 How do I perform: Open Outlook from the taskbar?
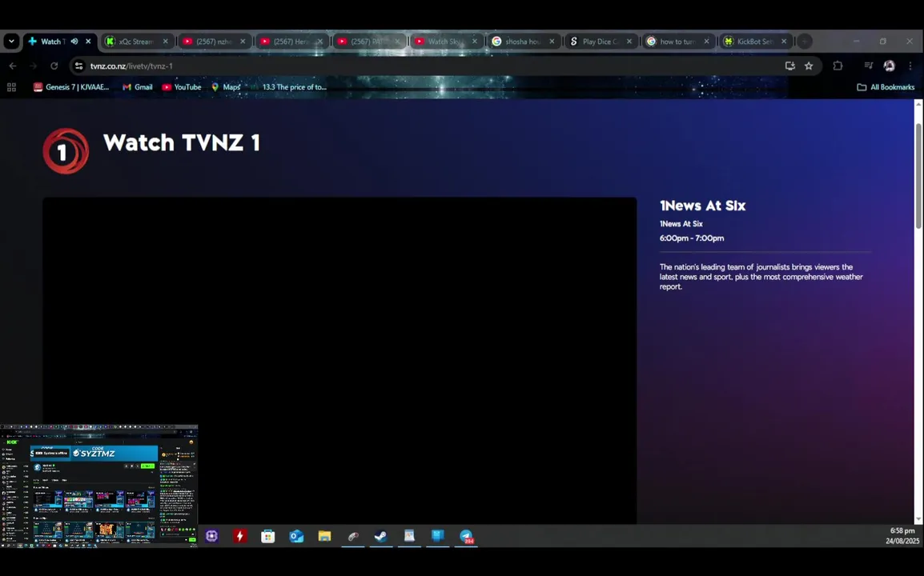pos(296,536)
